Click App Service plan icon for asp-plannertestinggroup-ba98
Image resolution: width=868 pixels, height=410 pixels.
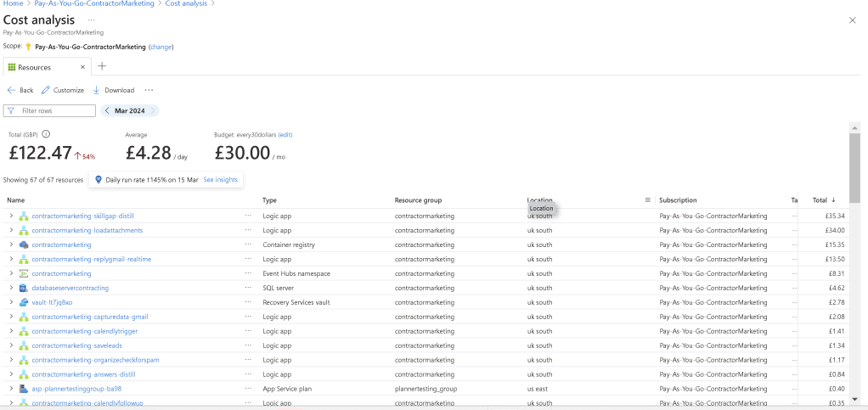(24, 389)
